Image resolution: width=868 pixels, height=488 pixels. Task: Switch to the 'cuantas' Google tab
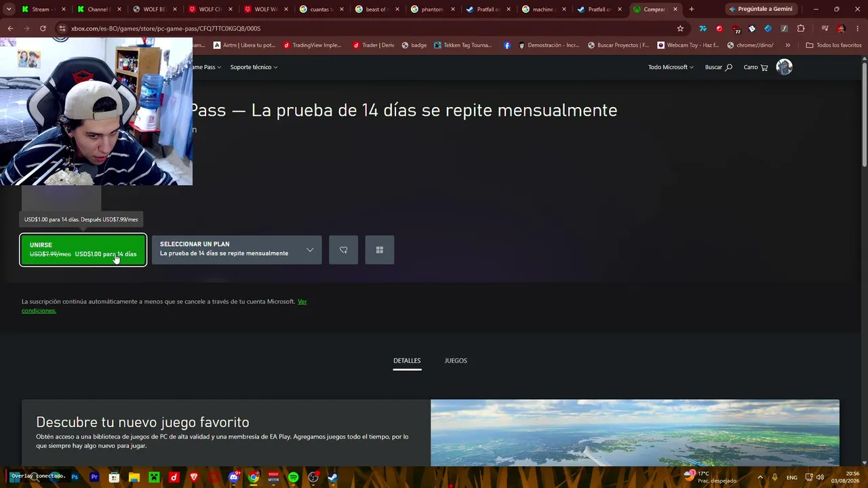point(322,9)
